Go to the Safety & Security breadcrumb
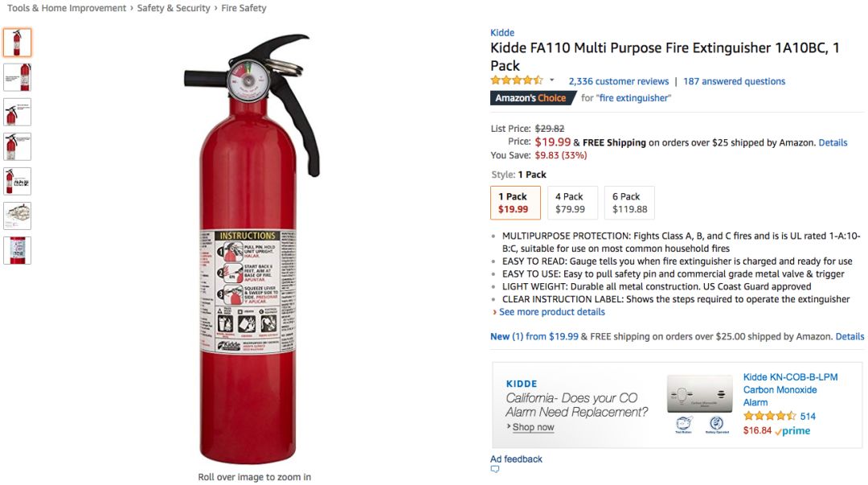 tap(174, 8)
